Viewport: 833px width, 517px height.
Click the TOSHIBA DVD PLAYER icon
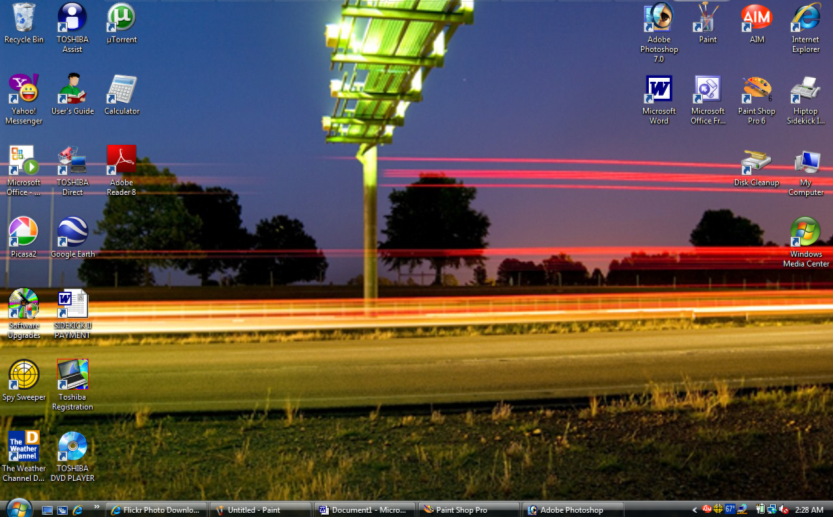click(72, 456)
